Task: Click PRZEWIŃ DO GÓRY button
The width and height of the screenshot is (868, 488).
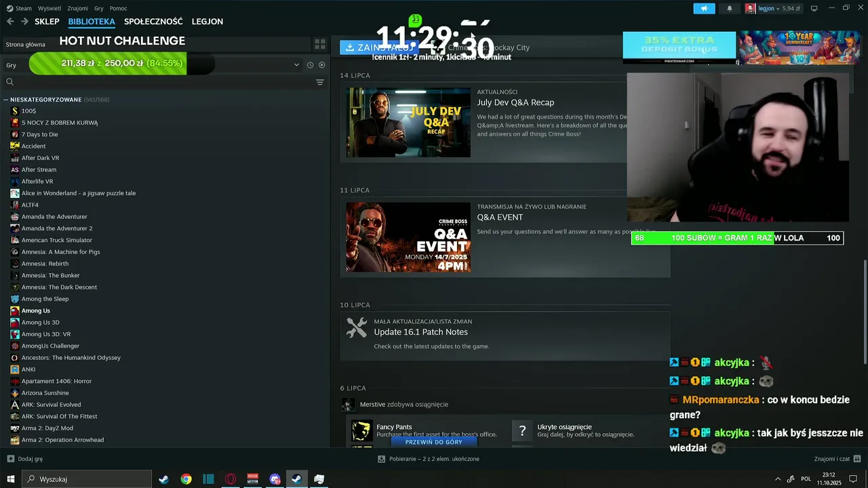Action: 434,442
